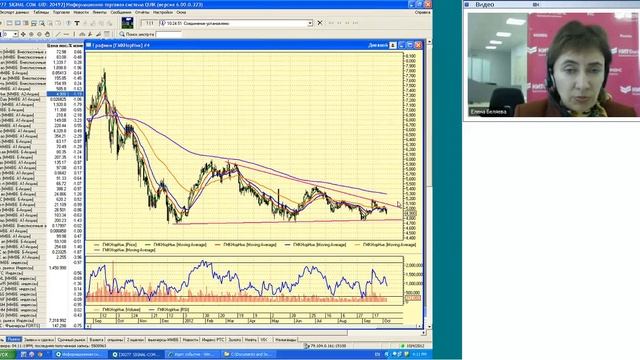Switch to the Индекс РТС tab
This screenshot has height=360, width=640.
click(213, 339)
